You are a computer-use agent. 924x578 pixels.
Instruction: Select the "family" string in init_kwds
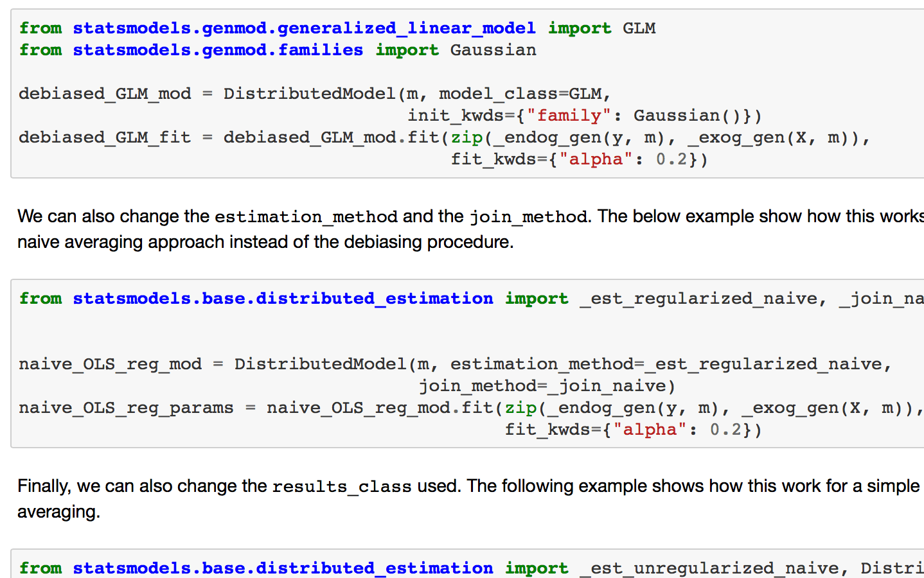(569, 115)
